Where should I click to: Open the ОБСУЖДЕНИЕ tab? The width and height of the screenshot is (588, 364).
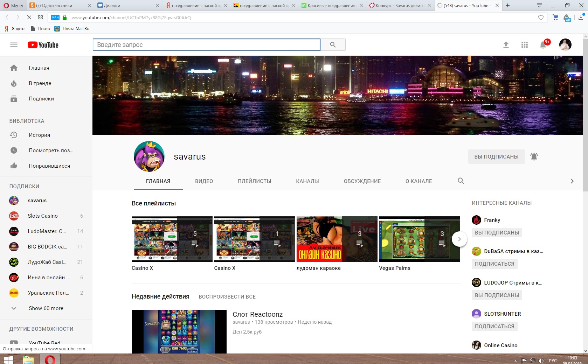(362, 181)
